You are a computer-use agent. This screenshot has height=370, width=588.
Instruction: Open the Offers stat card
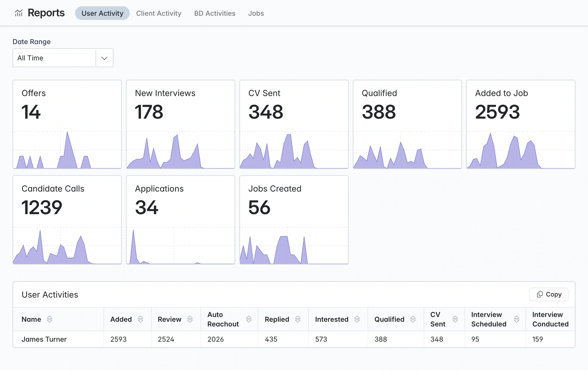coord(67,124)
